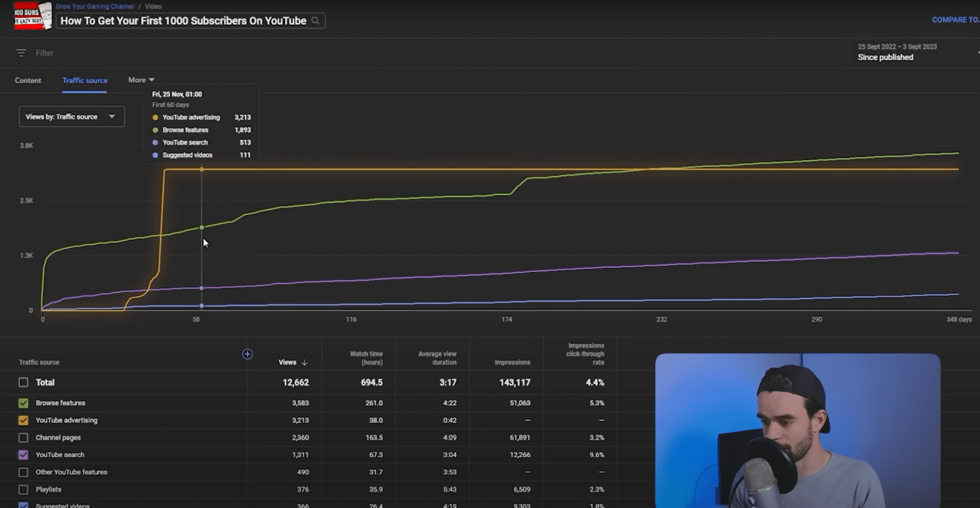Viewport: 980px width, 508px height.
Task: Open the Since published date range selector
Action: coord(914,53)
